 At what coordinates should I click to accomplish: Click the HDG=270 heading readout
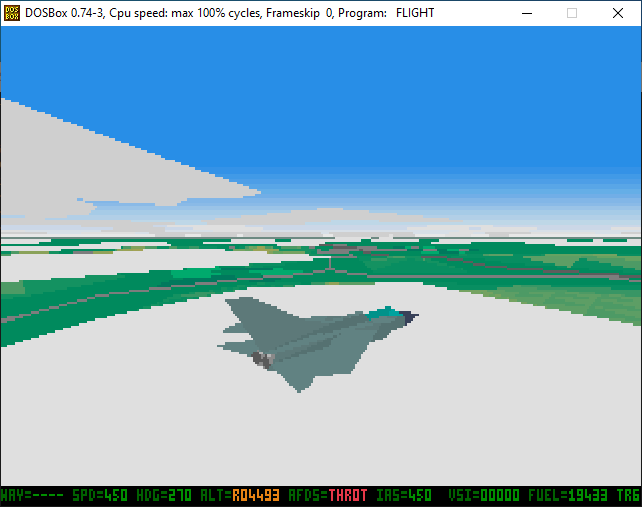(166, 495)
